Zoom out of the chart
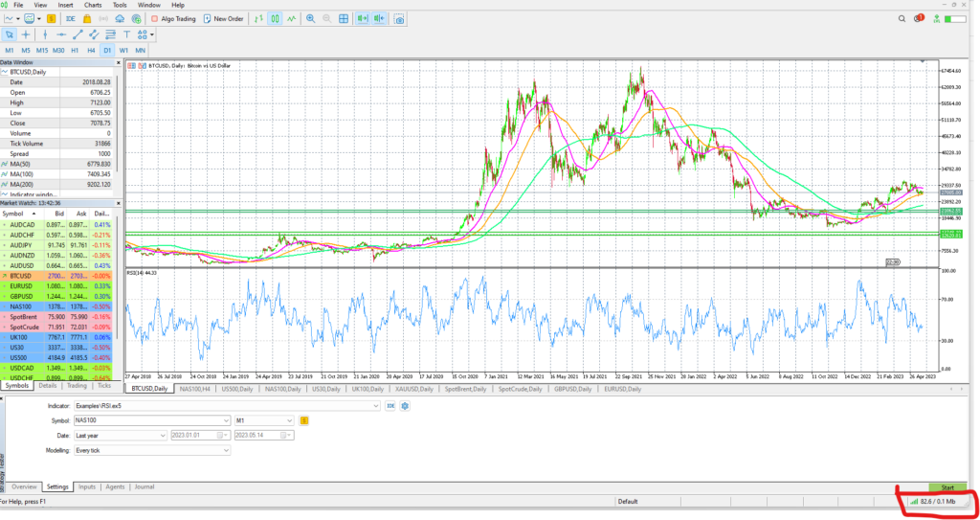The height and width of the screenshot is (520, 980). click(327, 19)
